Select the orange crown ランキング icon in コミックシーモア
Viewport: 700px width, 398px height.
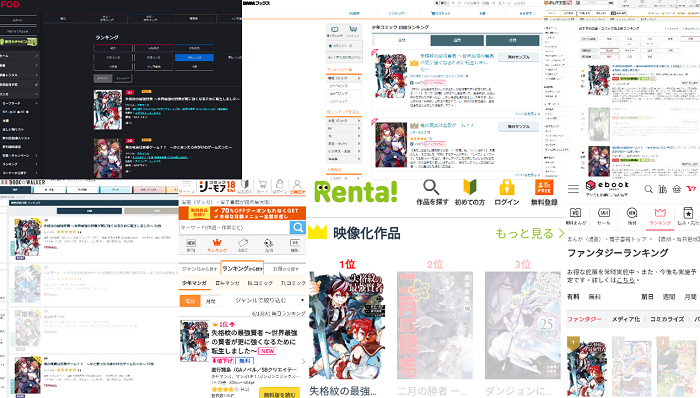tap(217, 243)
